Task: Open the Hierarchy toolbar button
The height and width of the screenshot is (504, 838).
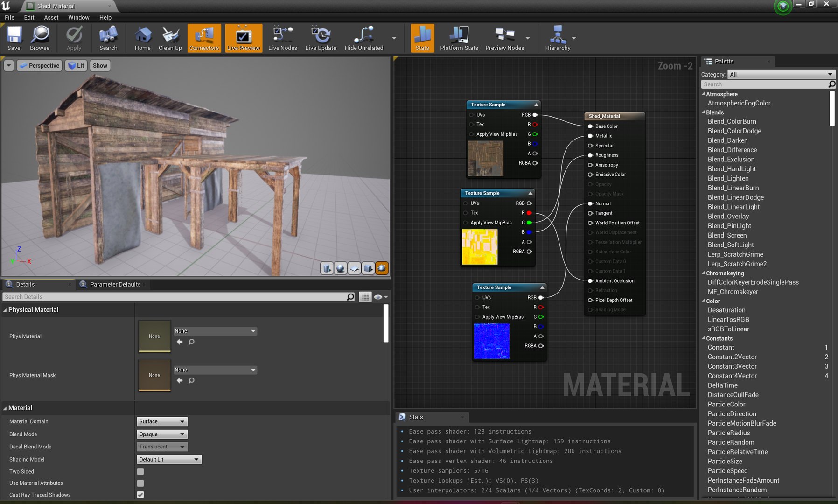Action: 558,38
